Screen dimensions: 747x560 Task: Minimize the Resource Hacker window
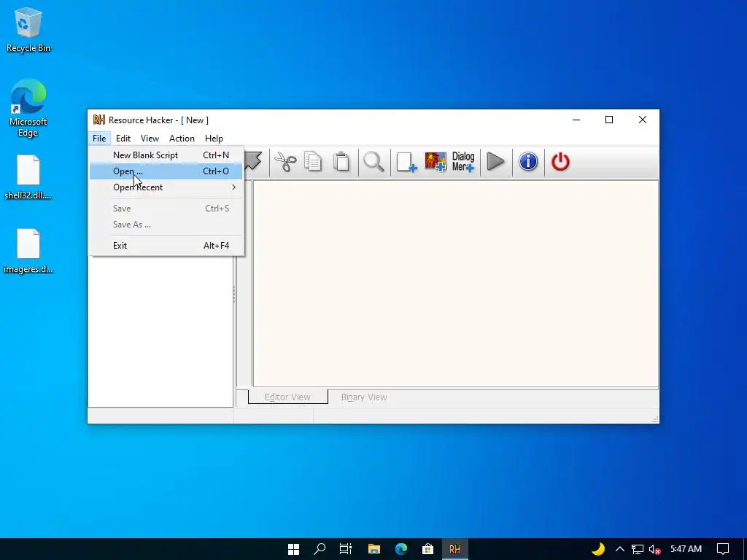point(576,120)
